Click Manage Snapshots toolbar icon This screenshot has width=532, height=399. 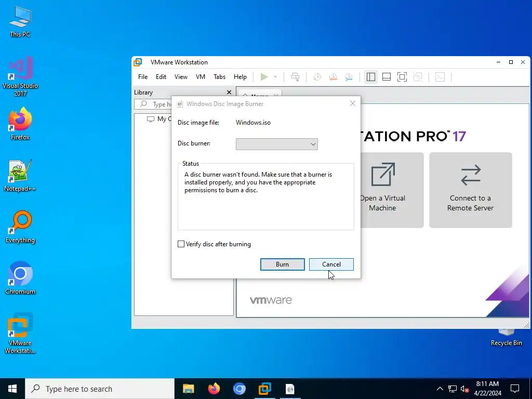tap(349, 77)
